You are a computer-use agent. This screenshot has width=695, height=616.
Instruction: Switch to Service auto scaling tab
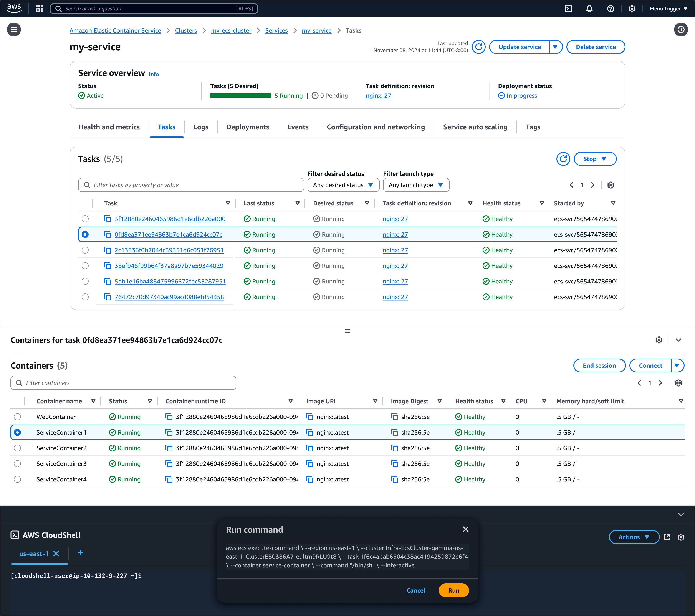point(475,127)
